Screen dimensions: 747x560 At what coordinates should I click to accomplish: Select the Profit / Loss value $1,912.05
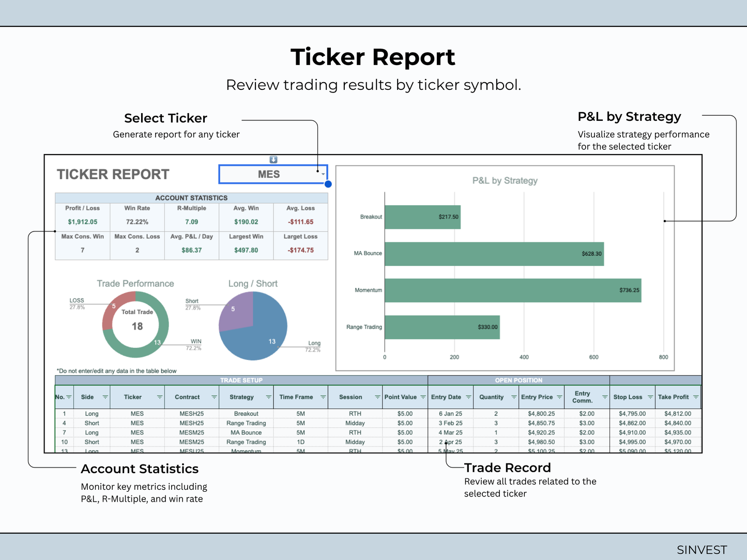[x=83, y=222]
